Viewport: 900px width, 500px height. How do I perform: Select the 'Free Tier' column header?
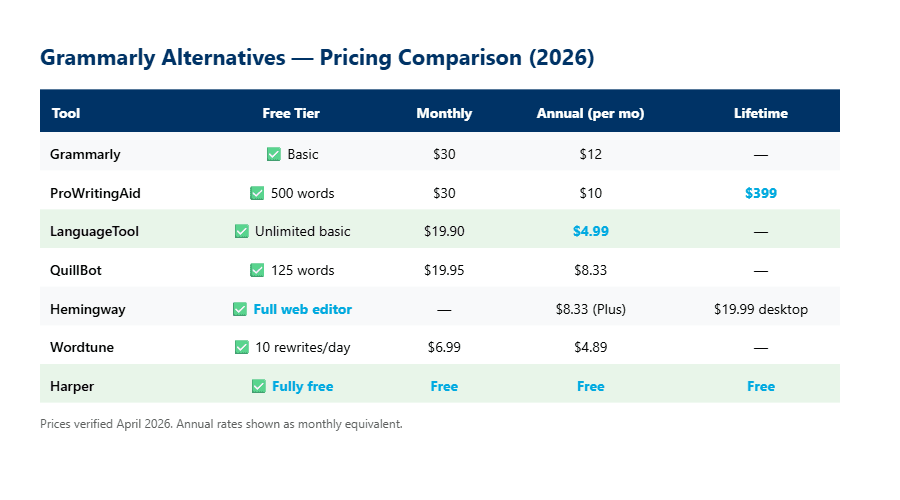tap(291, 113)
